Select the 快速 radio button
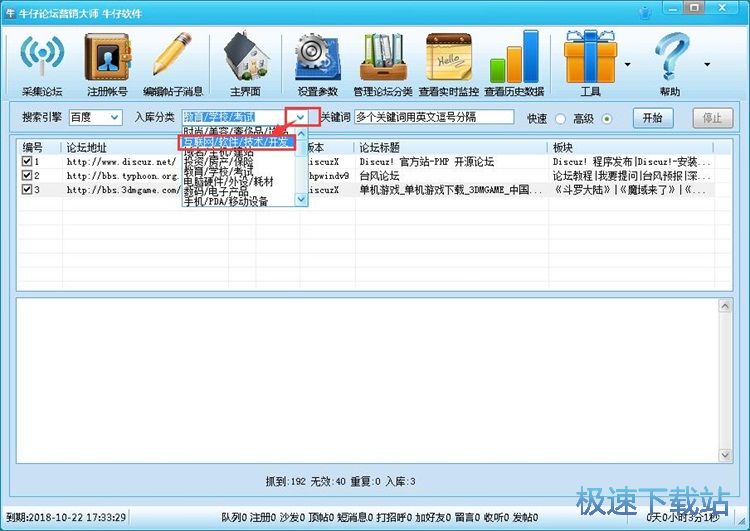 coord(561,119)
